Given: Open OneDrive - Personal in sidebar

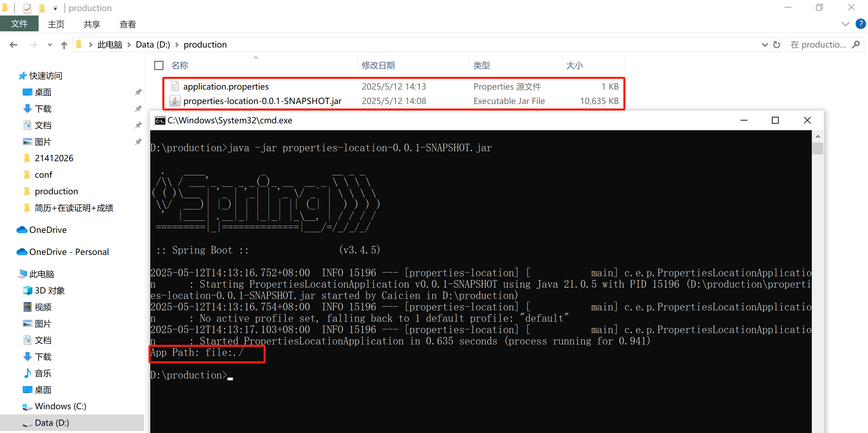Looking at the screenshot, I should [69, 252].
